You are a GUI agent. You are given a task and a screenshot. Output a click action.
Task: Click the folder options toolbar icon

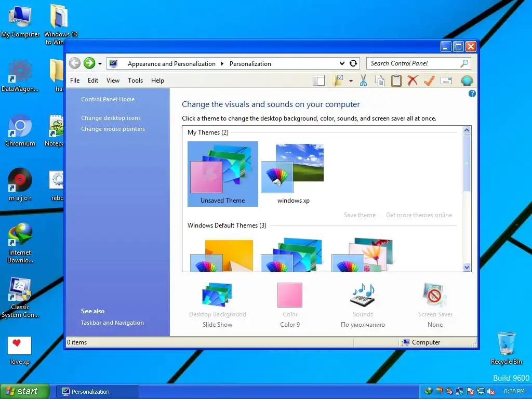pyautogui.click(x=338, y=81)
